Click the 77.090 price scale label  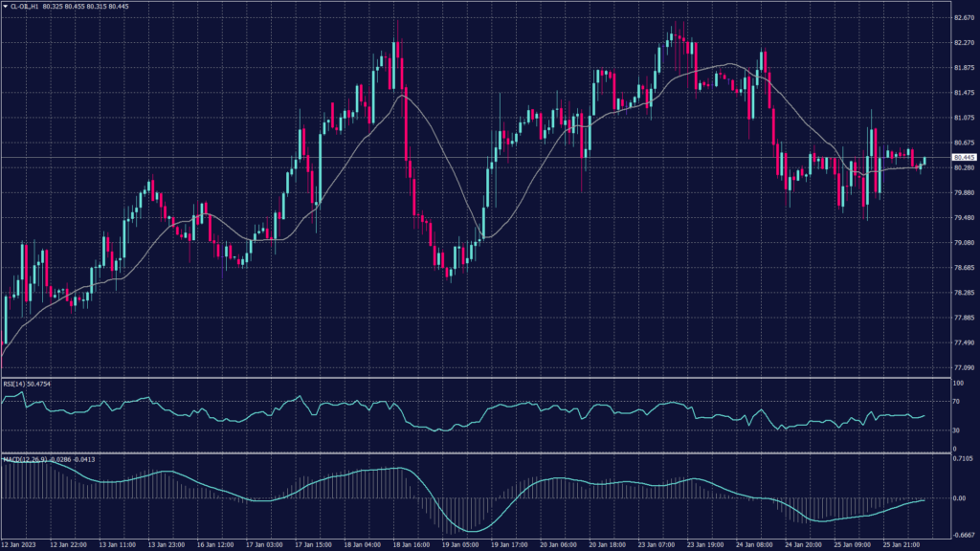coord(963,367)
